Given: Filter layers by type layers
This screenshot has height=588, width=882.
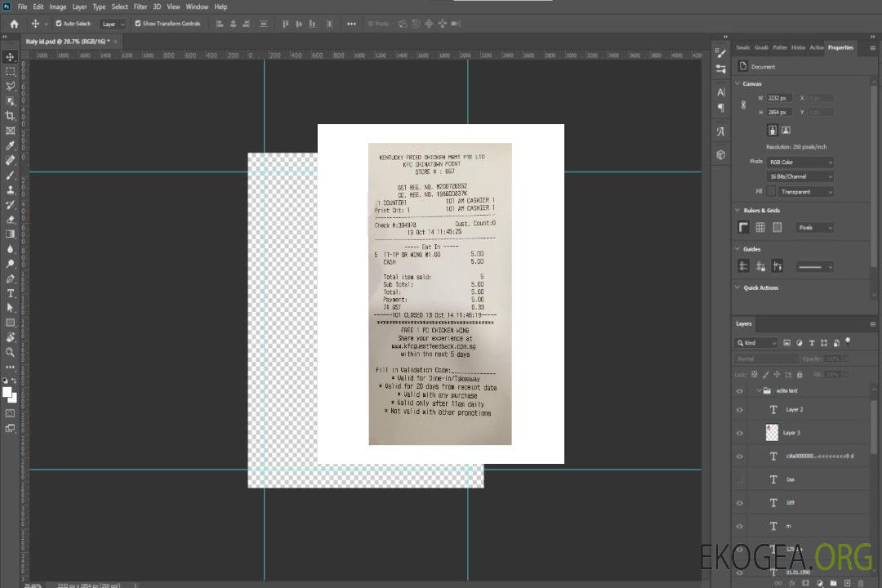Looking at the screenshot, I should pos(811,343).
